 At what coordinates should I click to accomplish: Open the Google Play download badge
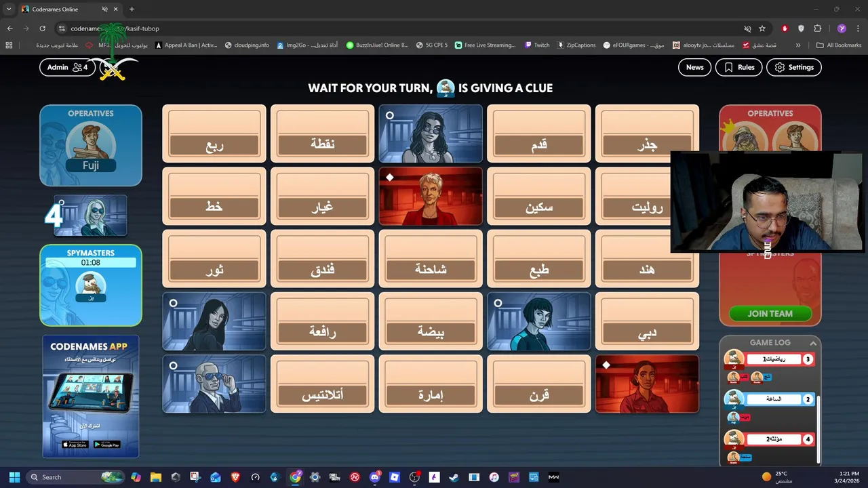106,445
